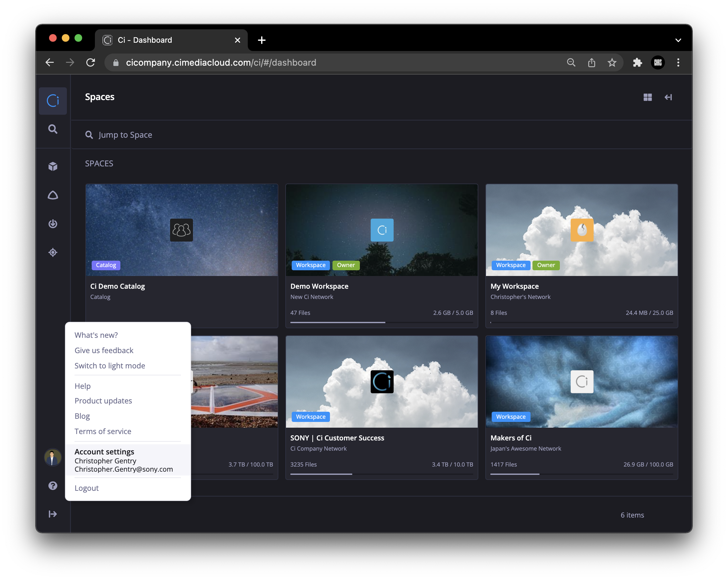This screenshot has height=580, width=728.
Task: Open the cube icon in sidebar
Action: 53,167
